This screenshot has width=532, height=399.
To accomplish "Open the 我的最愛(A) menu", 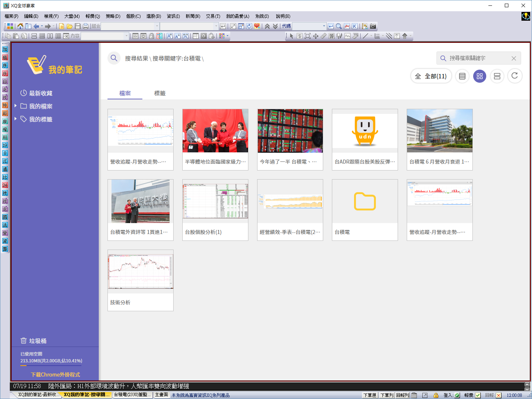I will click(x=237, y=16).
